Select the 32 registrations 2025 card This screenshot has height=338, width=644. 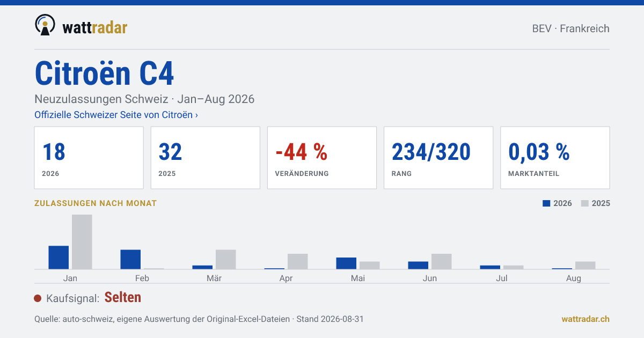point(205,158)
